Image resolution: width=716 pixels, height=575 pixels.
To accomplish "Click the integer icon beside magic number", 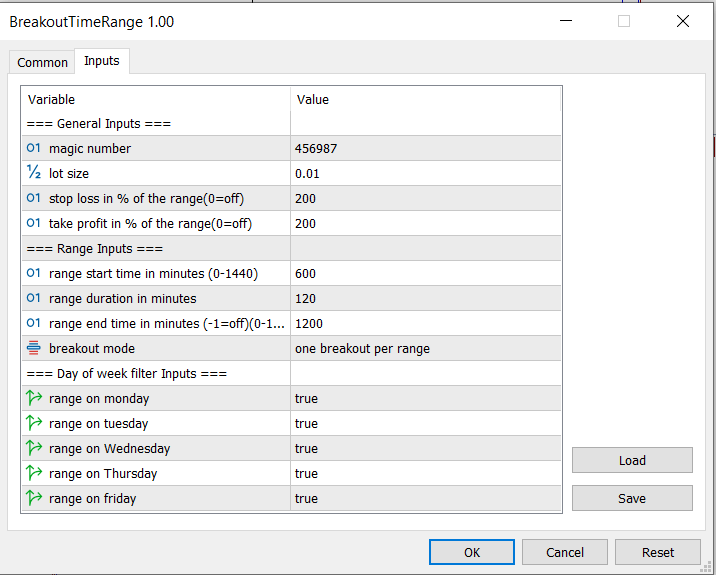I will (x=34, y=148).
